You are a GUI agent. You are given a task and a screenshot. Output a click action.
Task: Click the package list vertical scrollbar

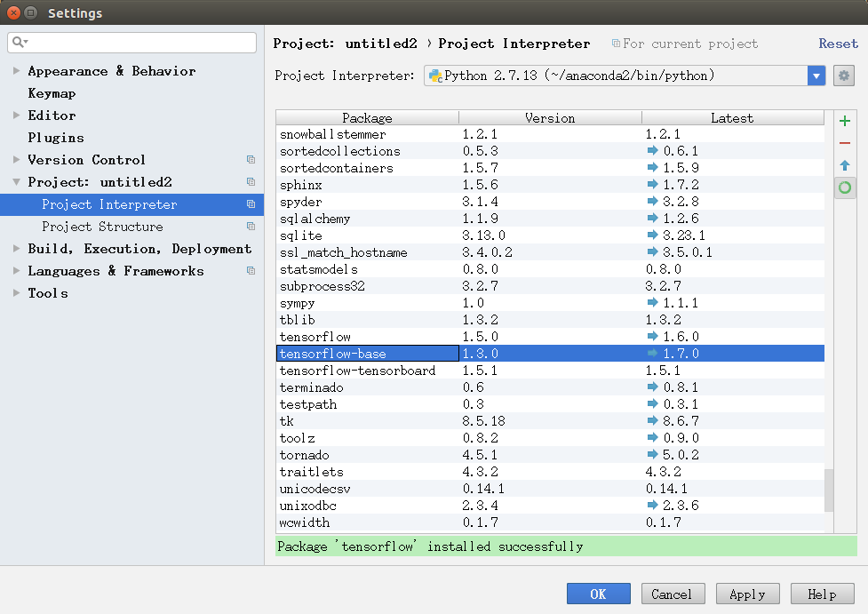[x=829, y=490]
